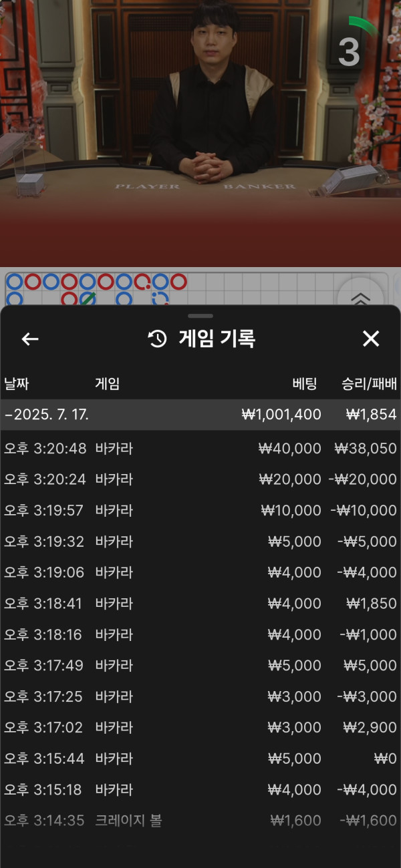Open the 크레이지 볼 game record
Viewport: 401px width, 868px height.
[200, 821]
